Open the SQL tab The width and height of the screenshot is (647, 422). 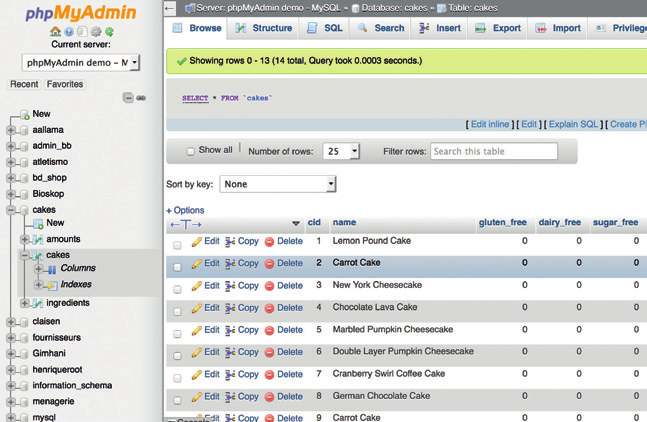[x=325, y=28]
